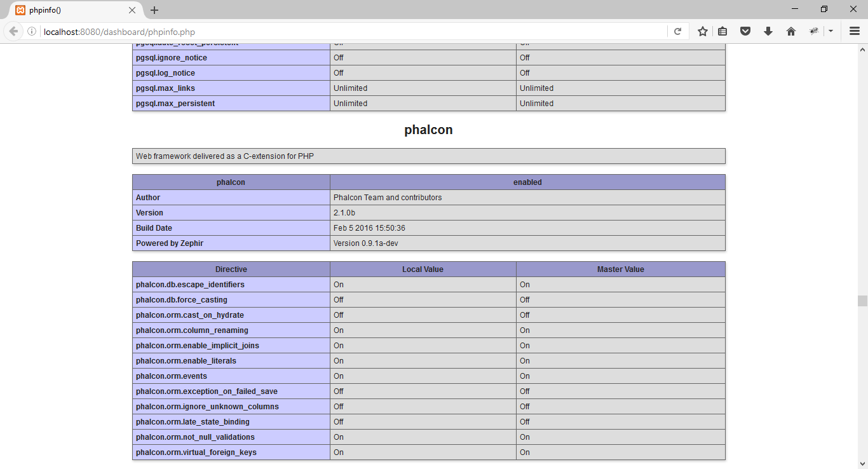Restore down the browser window
The width and height of the screenshot is (868, 469).
click(x=824, y=9)
